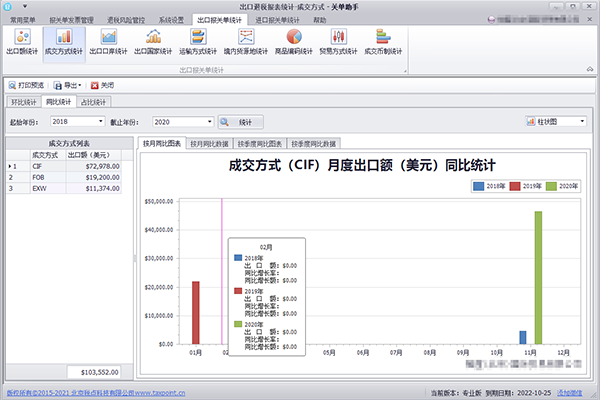Open the 帮助 ribbon tab
This screenshot has width=600, height=400.
320,20
